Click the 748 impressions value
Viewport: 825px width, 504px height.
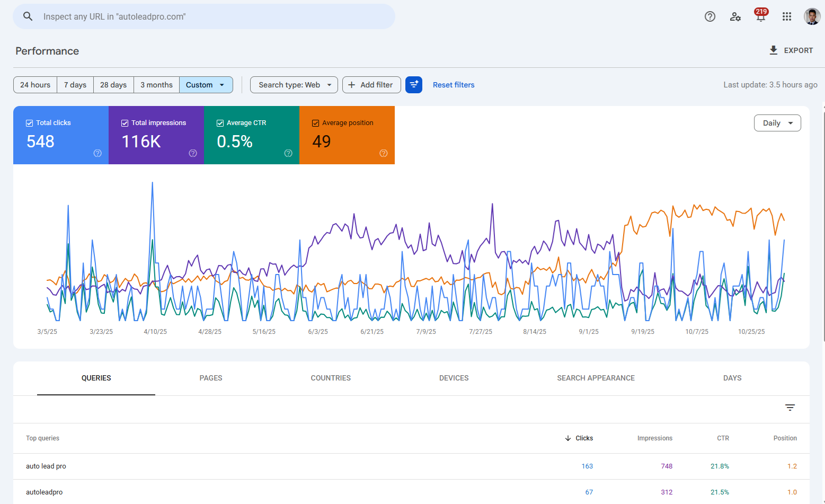pyautogui.click(x=667, y=466)
